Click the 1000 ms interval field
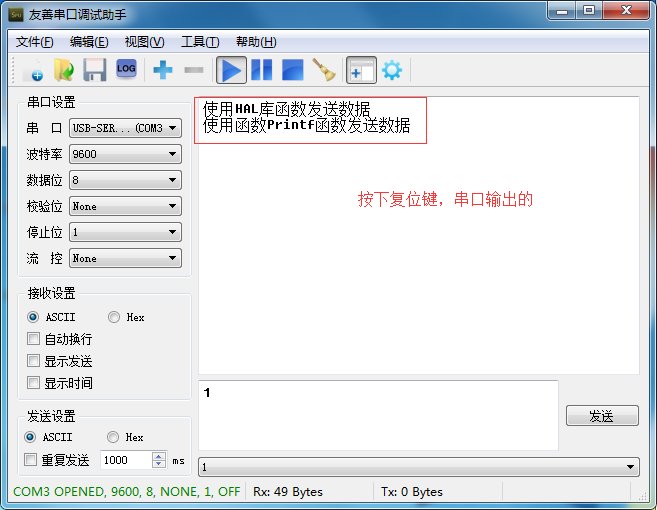The image size is (657, 510). pos(126,460)
